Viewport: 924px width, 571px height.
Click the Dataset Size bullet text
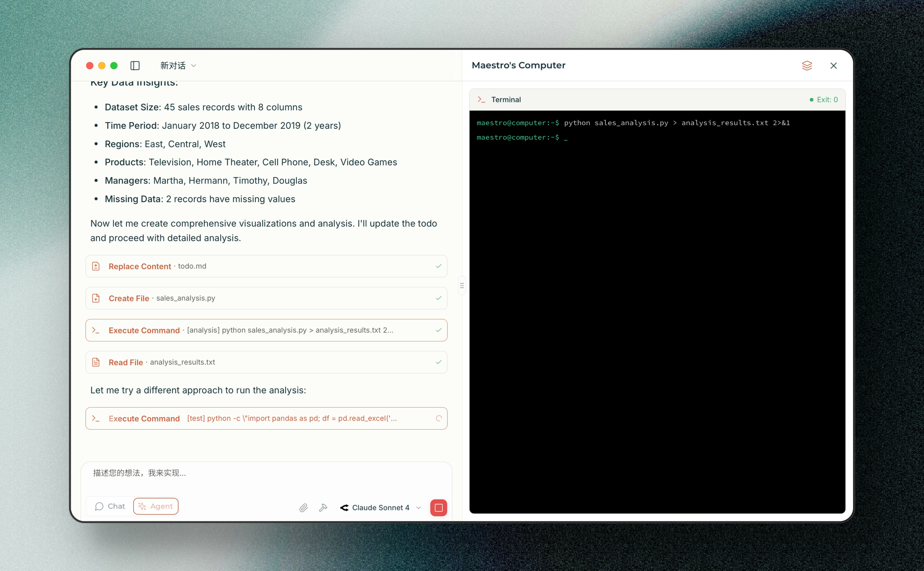203,107
